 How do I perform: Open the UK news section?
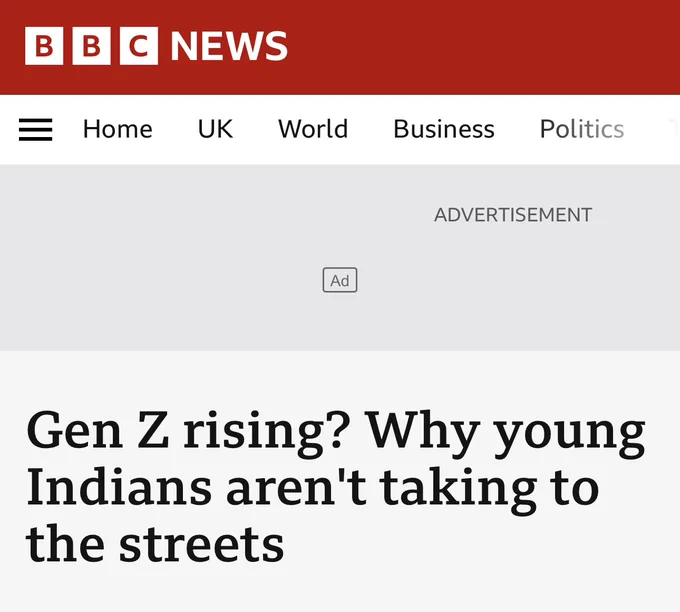pos(215,129)
